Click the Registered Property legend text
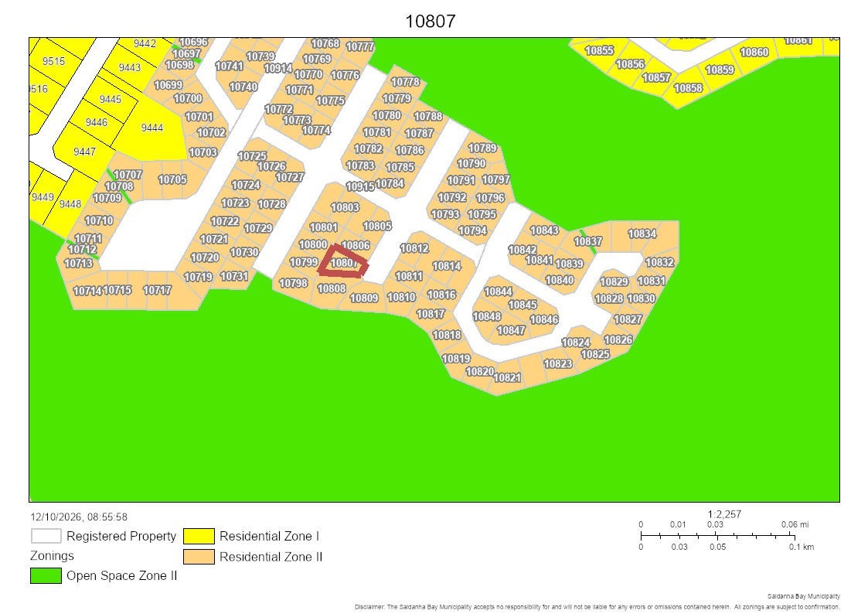Viewport: 868px width, 614px height. coord(121,537)
